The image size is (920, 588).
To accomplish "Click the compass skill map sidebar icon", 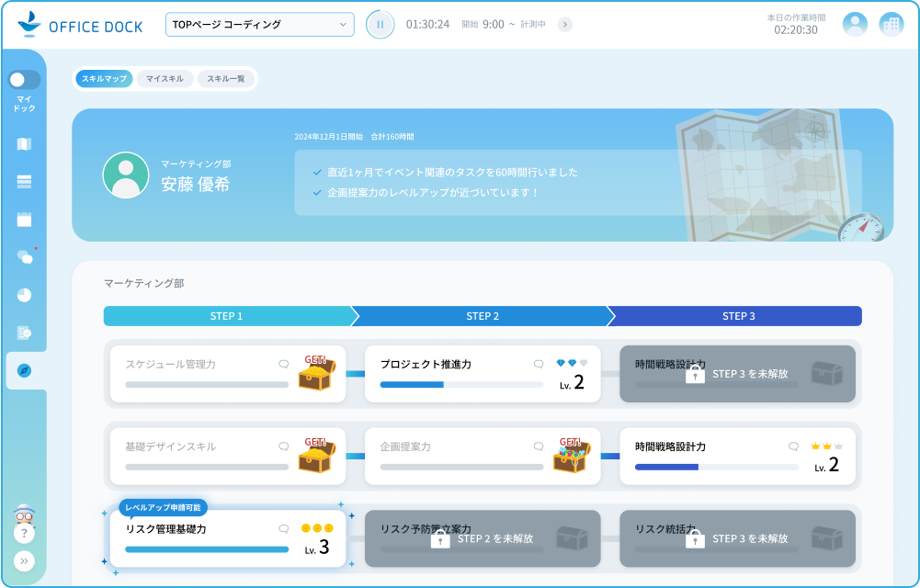I will point(25,370).
